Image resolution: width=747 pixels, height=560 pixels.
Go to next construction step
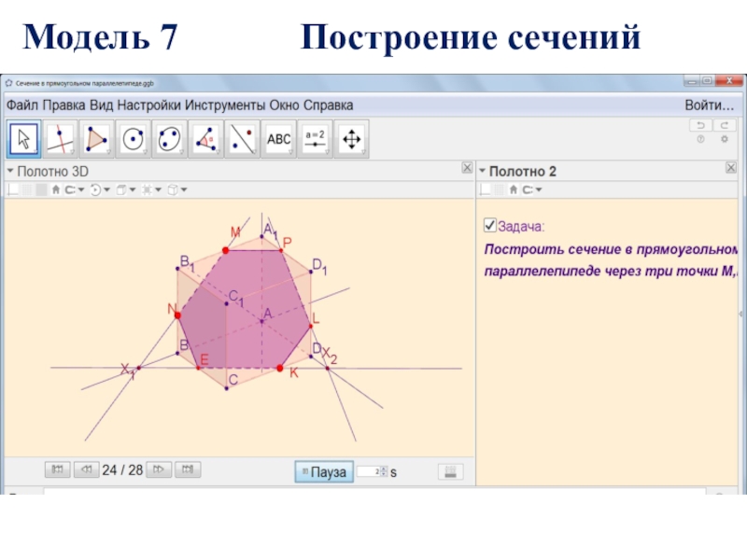[x=159, y=469]
